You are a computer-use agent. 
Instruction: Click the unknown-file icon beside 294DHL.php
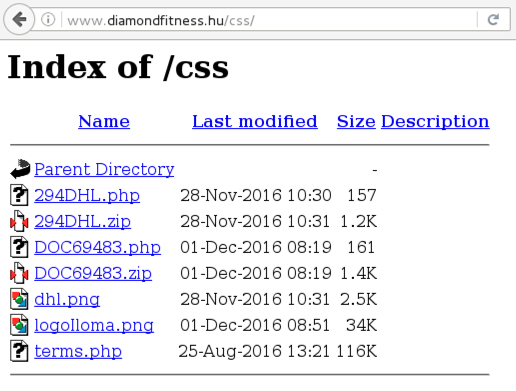tap(19, 195)
